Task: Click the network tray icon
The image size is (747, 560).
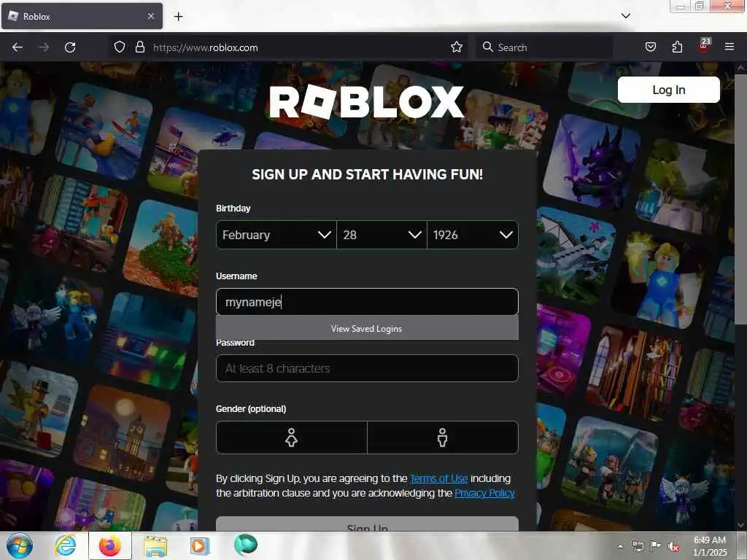Action: pyautogui.click(x=638, y=546)
